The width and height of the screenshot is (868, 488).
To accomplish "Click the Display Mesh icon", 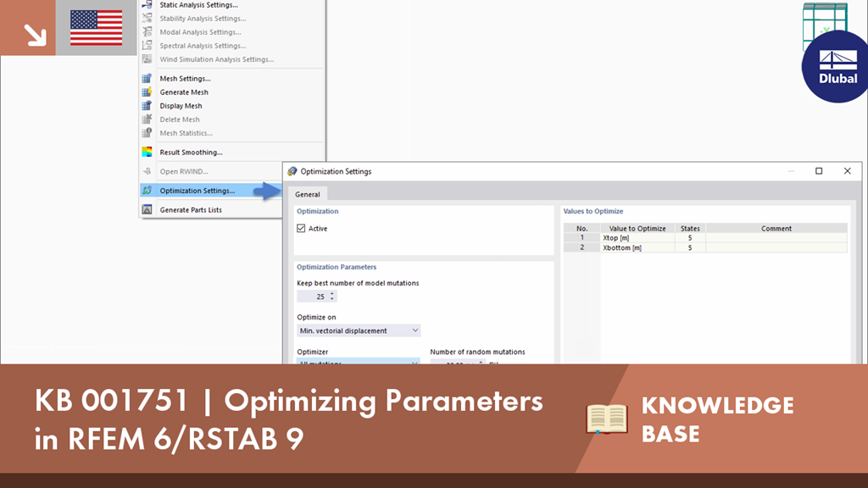I will [147, 106].
